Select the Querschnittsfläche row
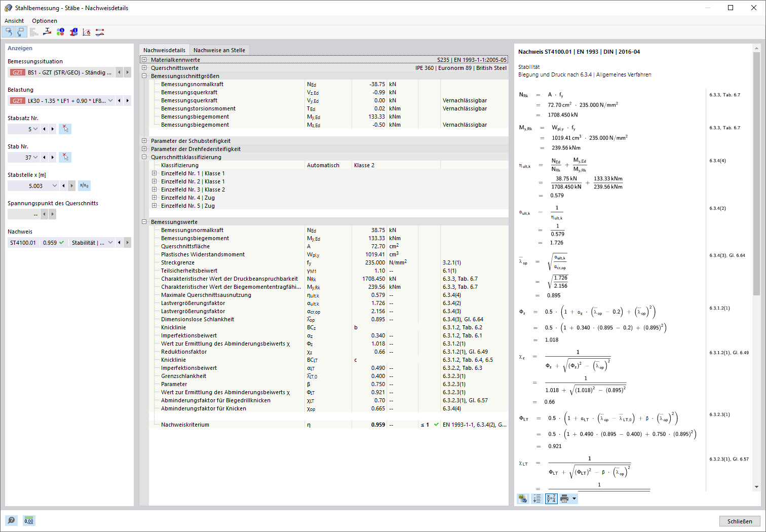Viewport: 766px width, 532px height. click(329, 246)
